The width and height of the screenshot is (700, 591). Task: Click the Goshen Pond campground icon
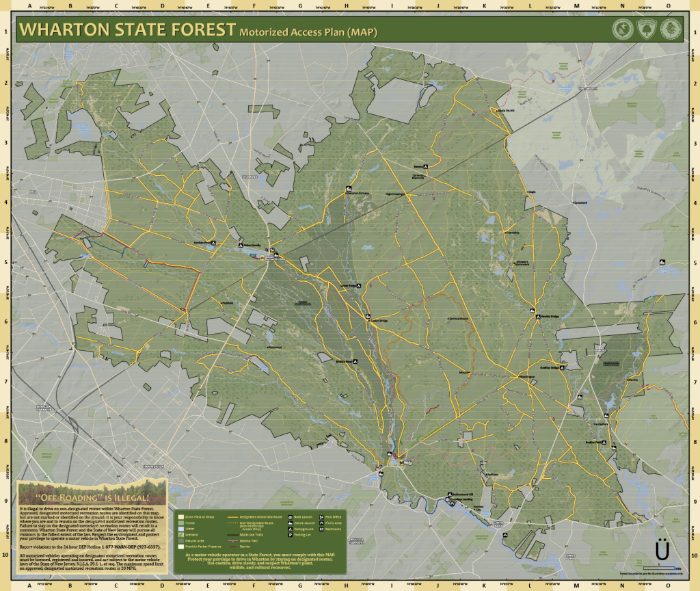(x=213, y=243)
